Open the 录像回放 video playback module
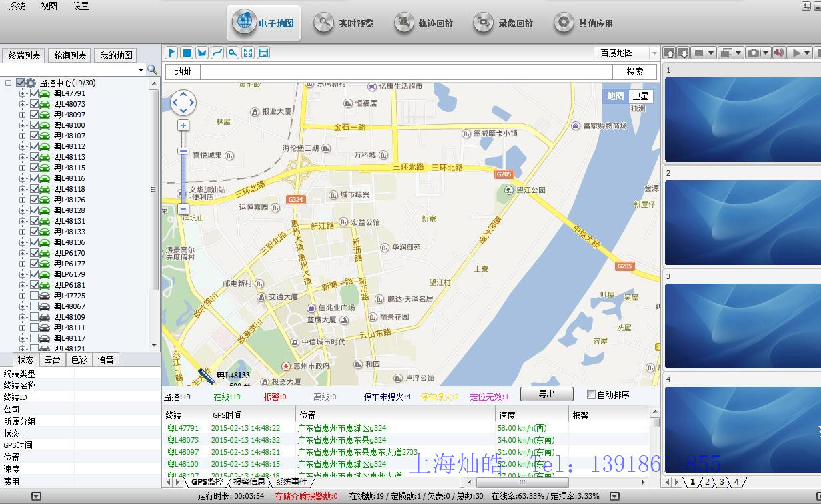The width and height of the screenshot is (821, 504). pos(504,23)
